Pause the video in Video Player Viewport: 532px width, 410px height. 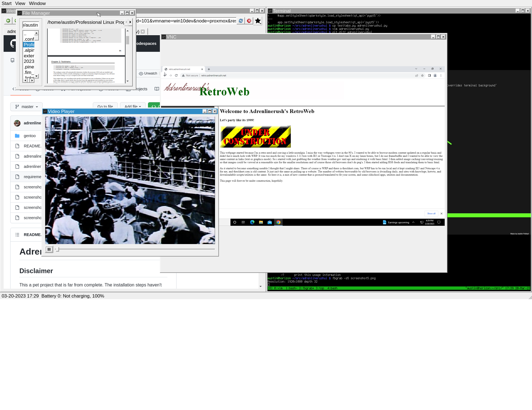[x=49, y=249]
